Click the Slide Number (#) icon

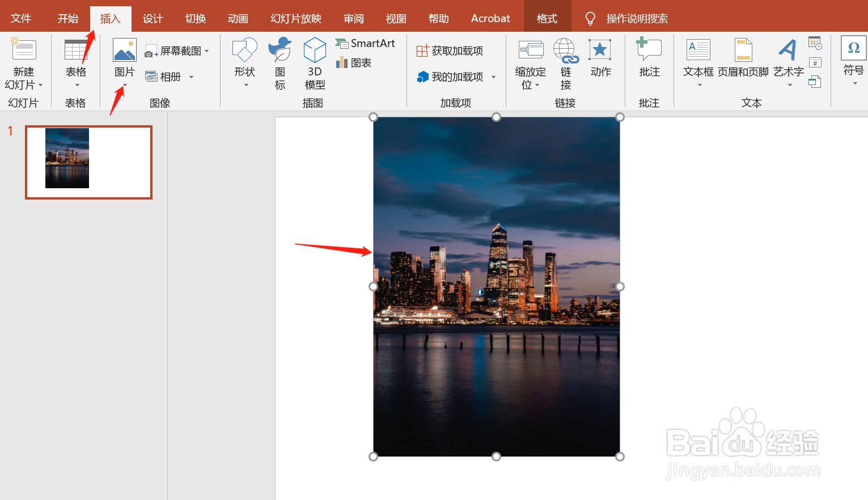pyautogui.click(x=815, y=62)
